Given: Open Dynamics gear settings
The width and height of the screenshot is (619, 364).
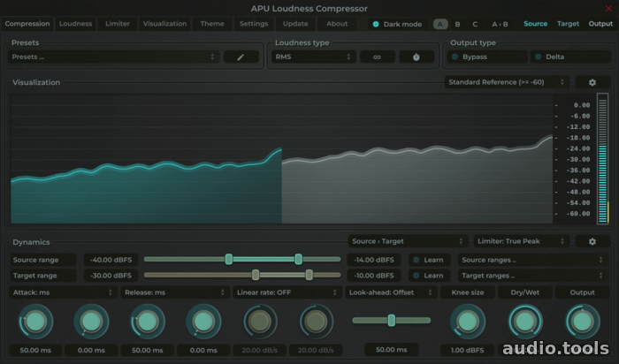Looking at the screenshot, I should click(x=592, y=241).
